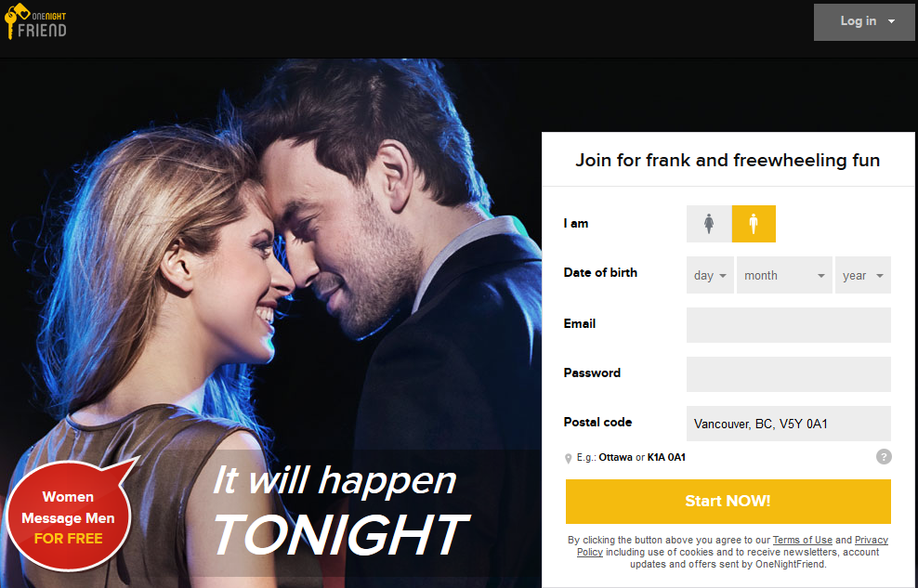
Task: Click the ONENIGHT FRIEND logo text
Action: click(42, 26)
